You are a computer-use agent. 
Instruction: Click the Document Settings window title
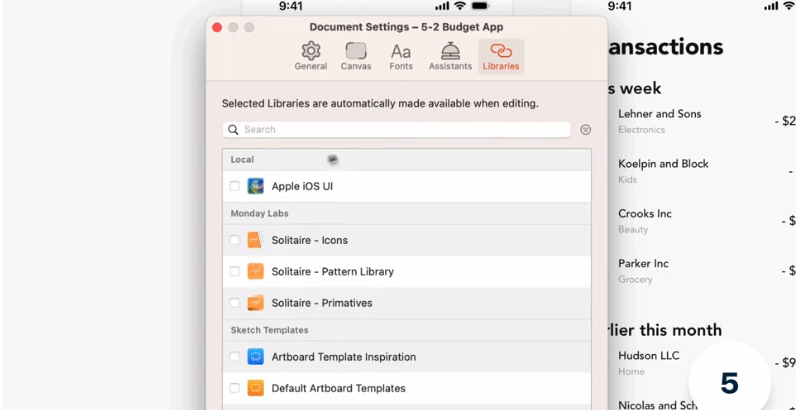[x=406, y=27]
